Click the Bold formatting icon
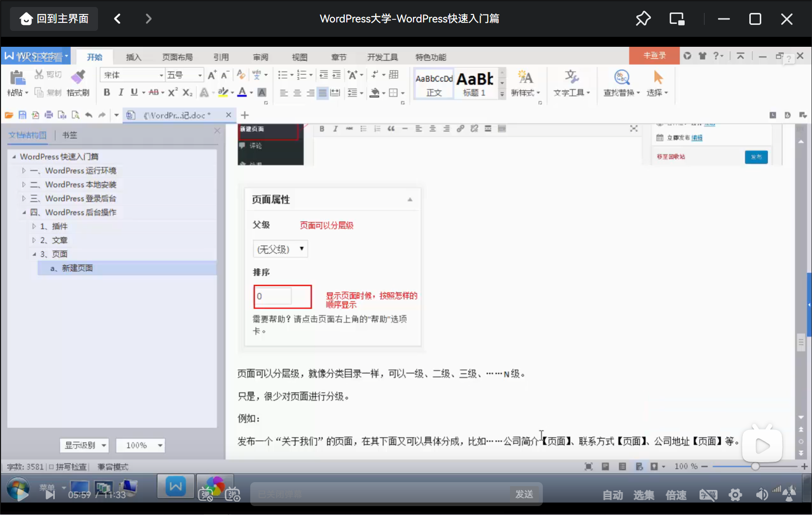 click(106, 93)
